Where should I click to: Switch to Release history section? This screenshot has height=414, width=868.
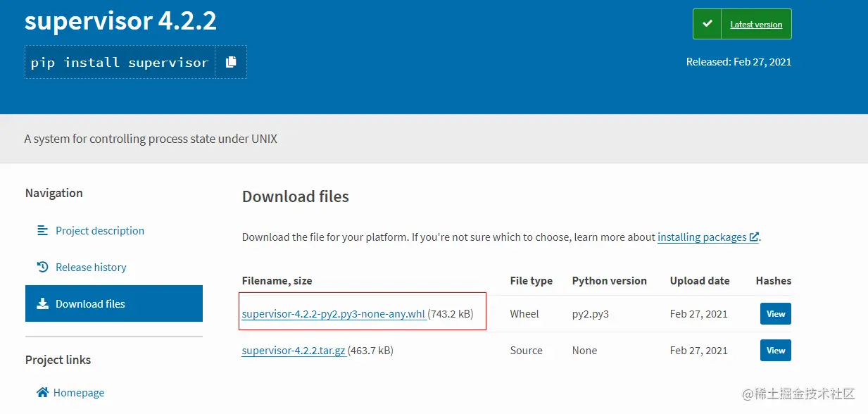tap(91, 267)
